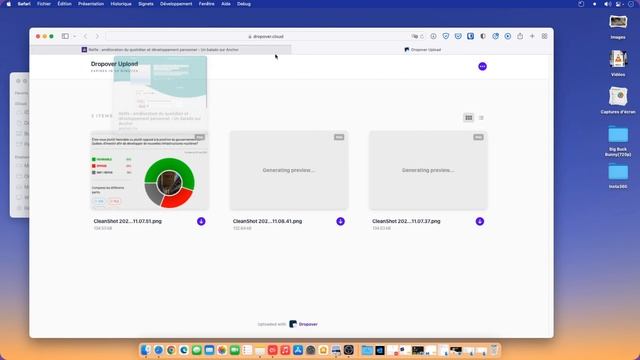Click the CleanShot 202...11.07.37.png filename
The image size is (640, 360).
406,221
